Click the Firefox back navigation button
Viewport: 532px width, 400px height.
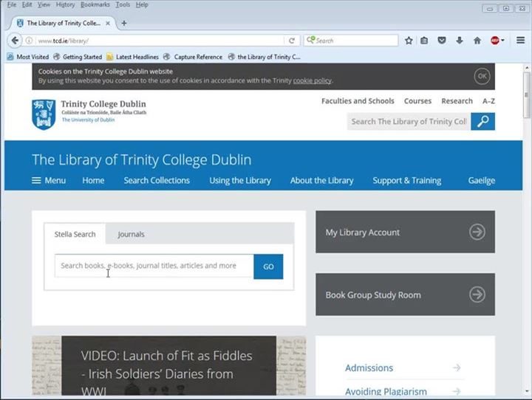point(14,41)
